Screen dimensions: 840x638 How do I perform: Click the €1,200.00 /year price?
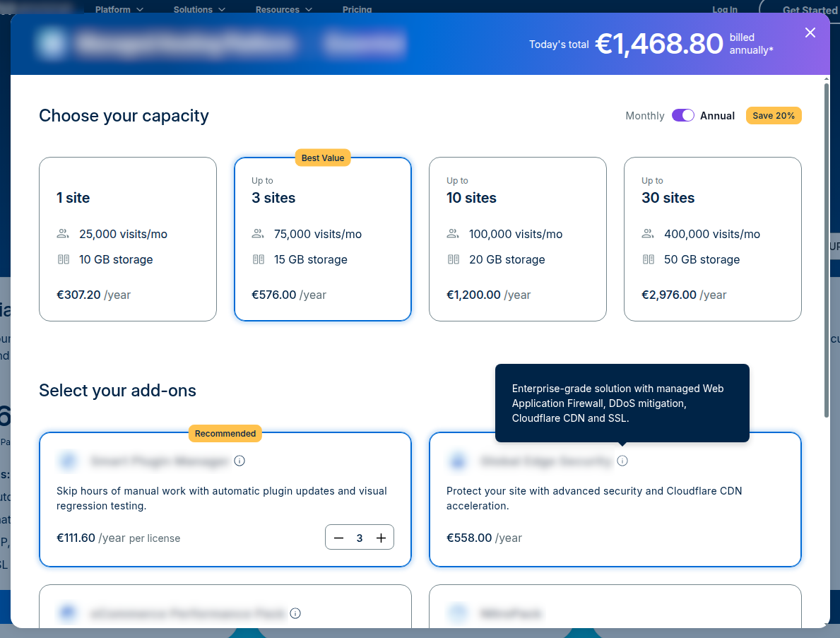tap(489, 295)
